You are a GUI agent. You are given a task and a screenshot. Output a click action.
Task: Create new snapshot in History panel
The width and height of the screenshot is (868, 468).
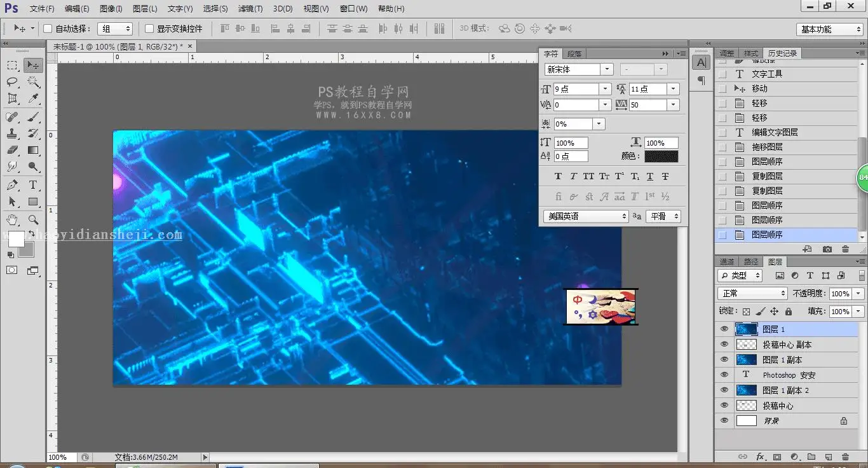pyautogui.click(x=827, y=249)
